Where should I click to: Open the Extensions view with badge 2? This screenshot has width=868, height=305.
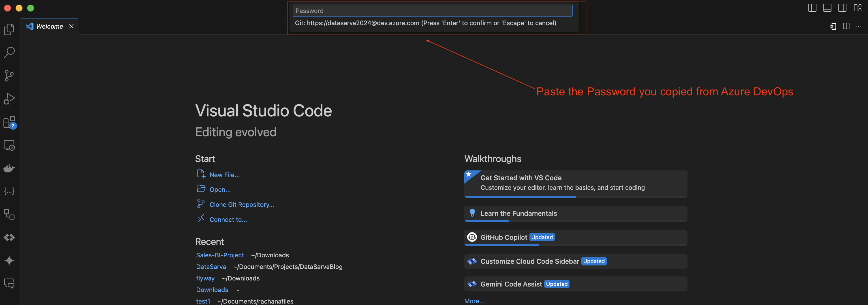9,122
